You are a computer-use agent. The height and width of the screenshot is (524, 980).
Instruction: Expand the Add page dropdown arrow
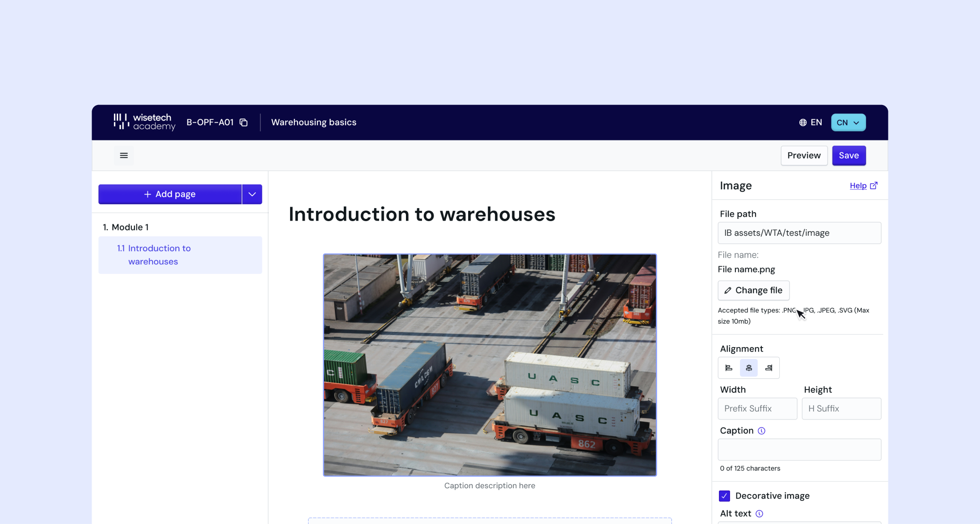click(252, 194)
